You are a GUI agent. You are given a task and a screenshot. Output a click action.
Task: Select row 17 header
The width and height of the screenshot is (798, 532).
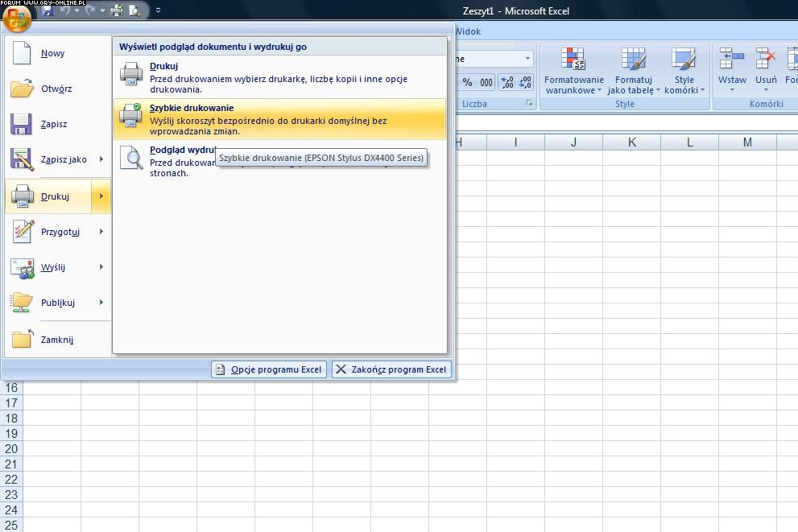(x=11, y=402)
